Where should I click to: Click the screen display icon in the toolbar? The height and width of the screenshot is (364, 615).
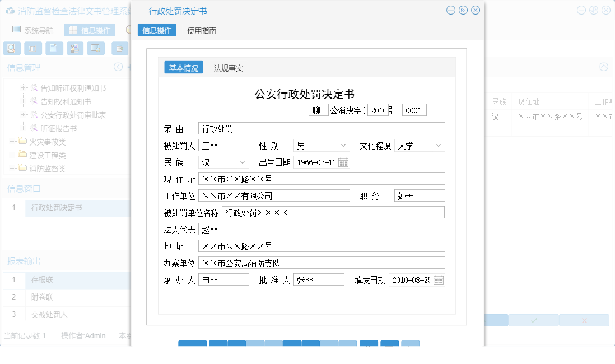(96, 48)
